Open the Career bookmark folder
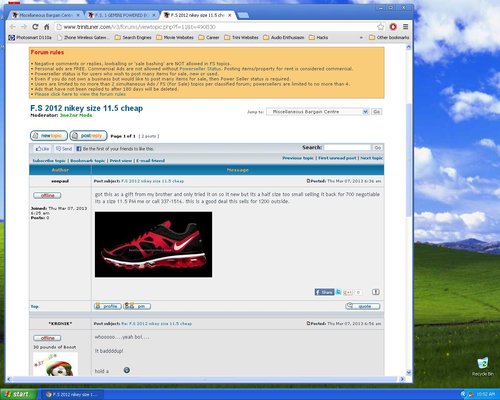 pos(209,38)
